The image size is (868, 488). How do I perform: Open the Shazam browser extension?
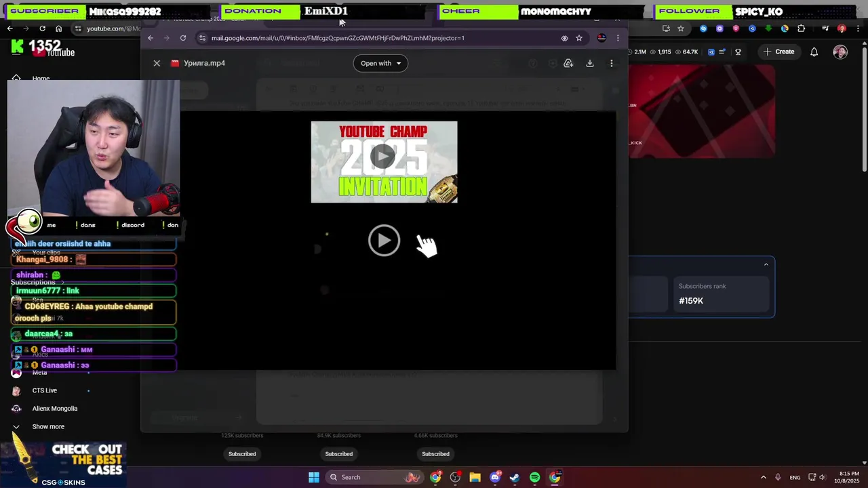point(703,28)
